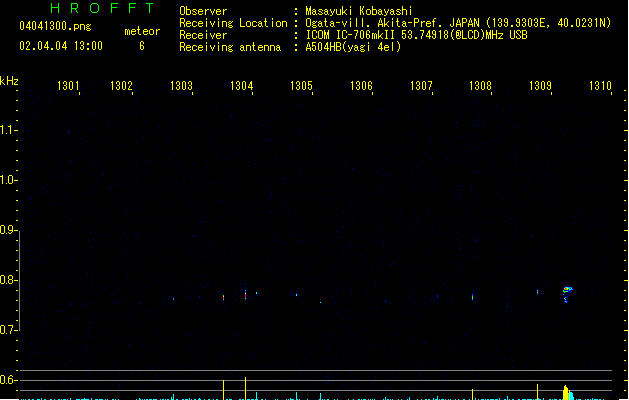Screen dimensions: 629x400
Task: Click the 1305 time axis marker
Action: (x=301, y=86)
